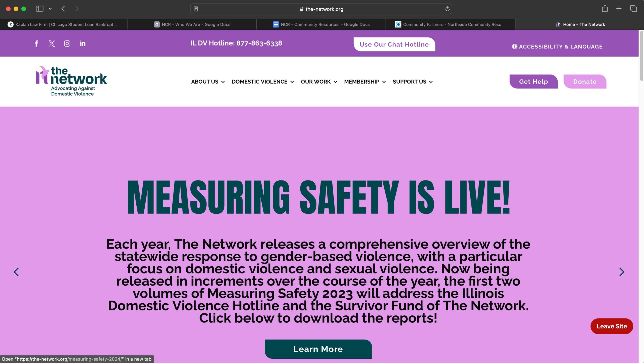This screenshot has width=644, height=363.
Task: Click the the-network.org address bar
Action: 321,9
